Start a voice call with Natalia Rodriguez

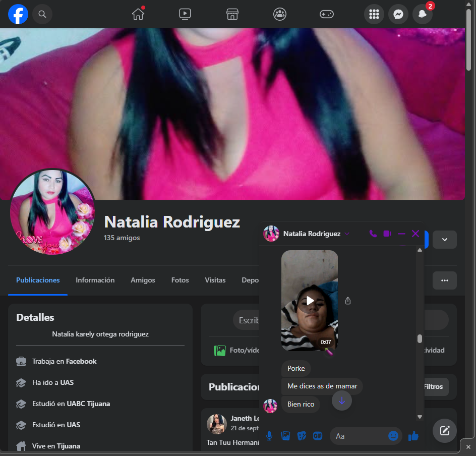point(373,234)
